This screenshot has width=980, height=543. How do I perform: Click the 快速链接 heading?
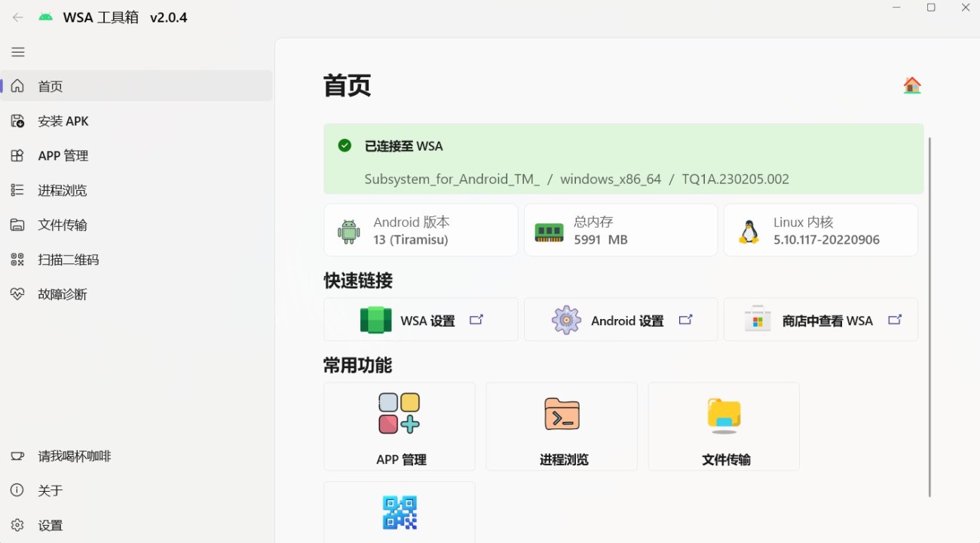click(x=358, y=281)
